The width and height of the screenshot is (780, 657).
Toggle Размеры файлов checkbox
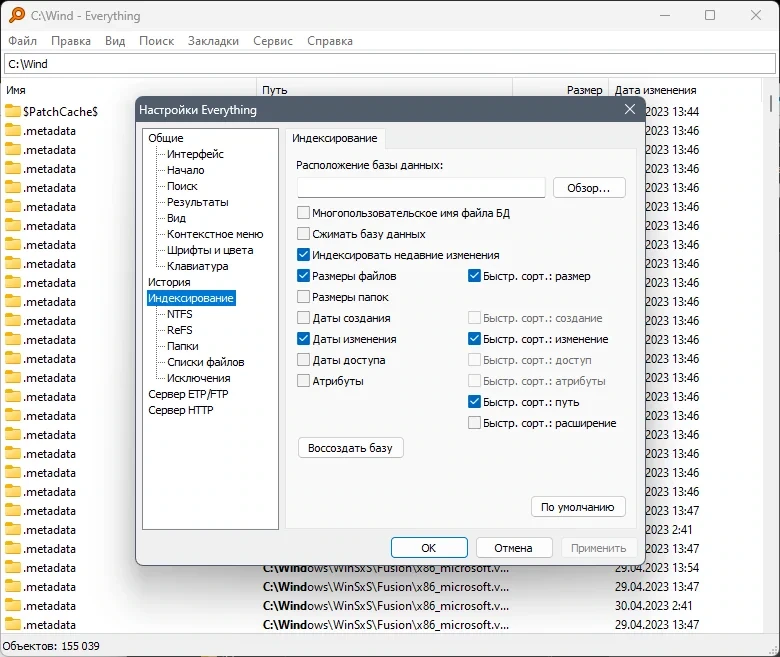tap(303, 276)
